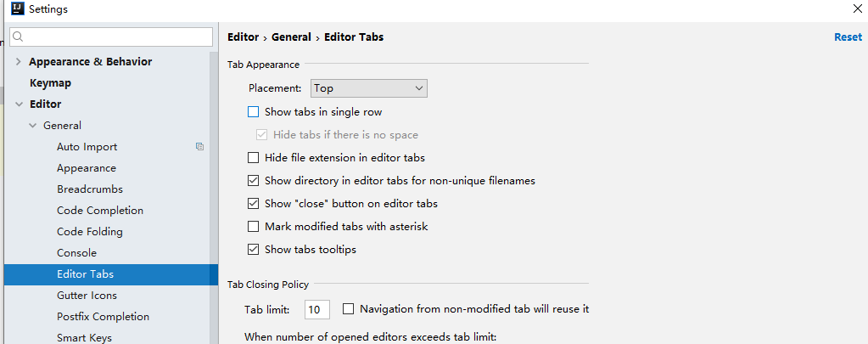
Task: Click the copy icon beside Auto Import
Action: [199, 147]
